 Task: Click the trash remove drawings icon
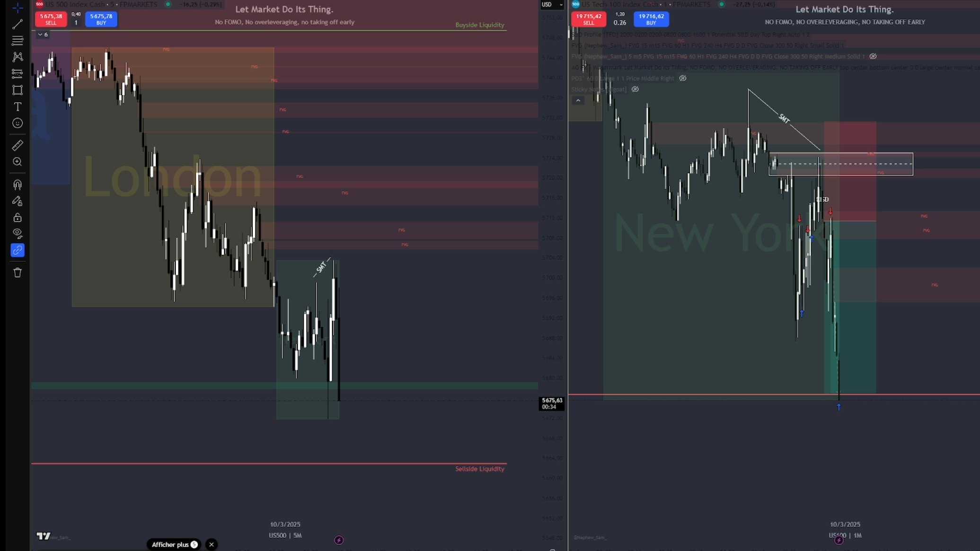pyautogui.click(x=18, y=272)
